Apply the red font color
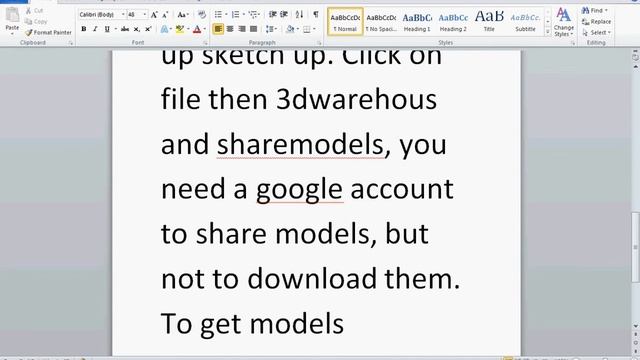 coord(197,29)
